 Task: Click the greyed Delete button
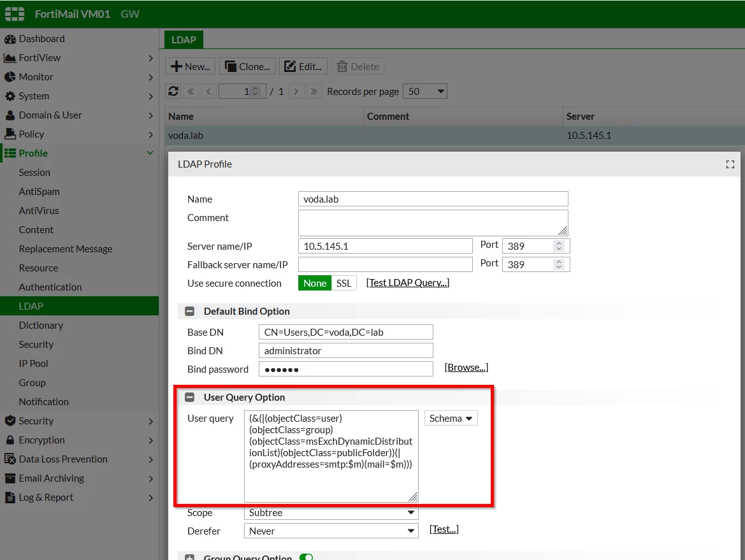point(358,66)
